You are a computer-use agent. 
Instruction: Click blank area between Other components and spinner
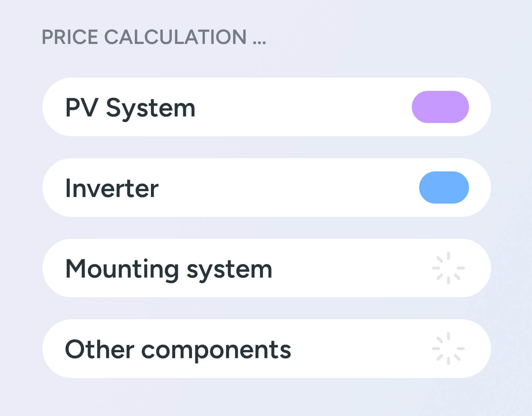[x=362, y=349]
